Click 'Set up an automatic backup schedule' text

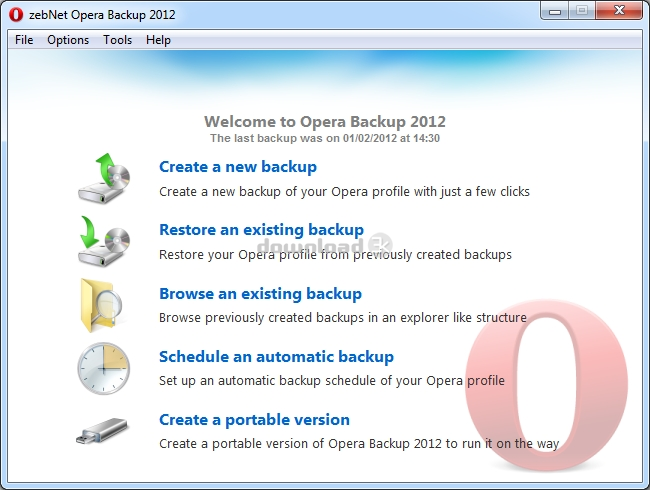268,381
